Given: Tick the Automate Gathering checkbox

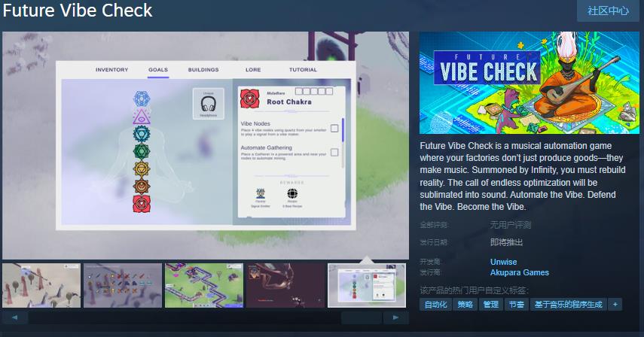Looking at the screenshot, I should coord(334,153).
